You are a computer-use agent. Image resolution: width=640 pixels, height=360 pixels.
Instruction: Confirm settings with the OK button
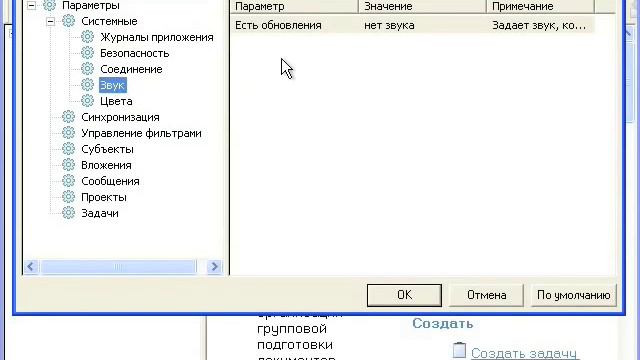pyautogui.click(x=404, y=295)
